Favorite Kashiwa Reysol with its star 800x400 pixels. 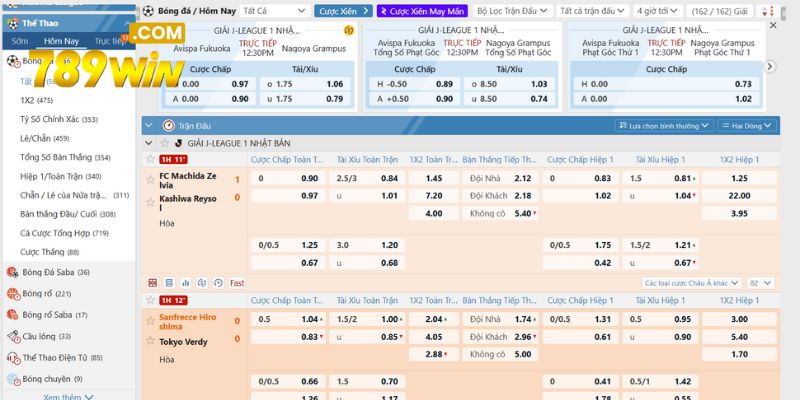tap(150, 202)
